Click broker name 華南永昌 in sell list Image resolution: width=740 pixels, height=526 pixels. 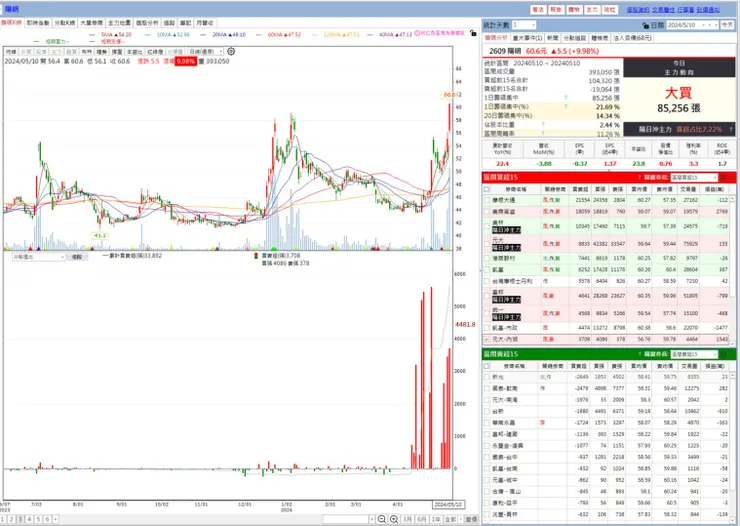point(504,423)
